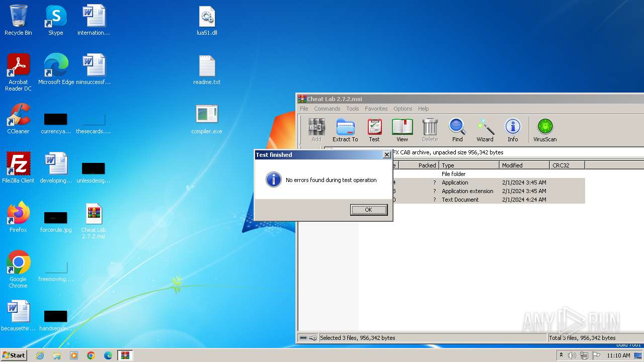Click the disk icon in WinRAR status bar
Image resolution: width=644 pixels, height=362 pixels.
click(x=303, y=338)
